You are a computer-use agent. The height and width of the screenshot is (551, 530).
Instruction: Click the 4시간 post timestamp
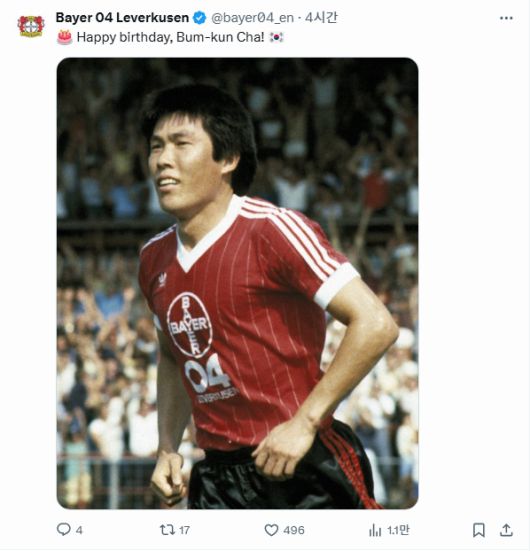321,18
